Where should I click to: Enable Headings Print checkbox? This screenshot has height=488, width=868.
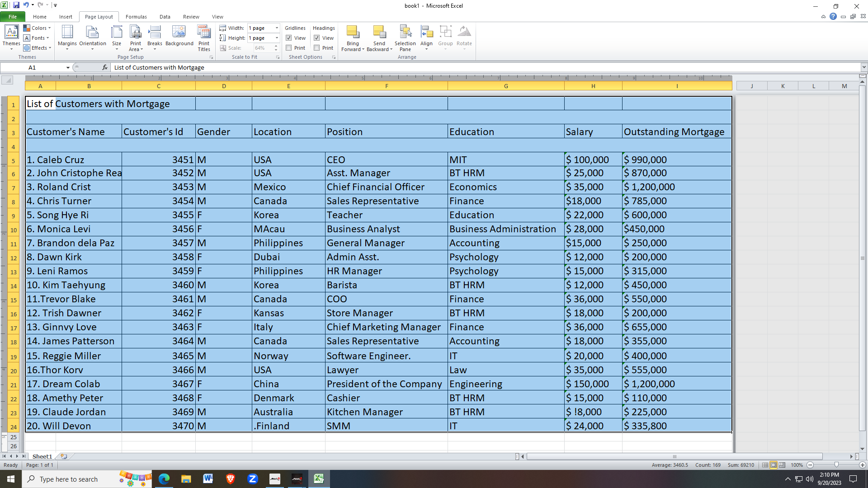(x=317, y=48)
